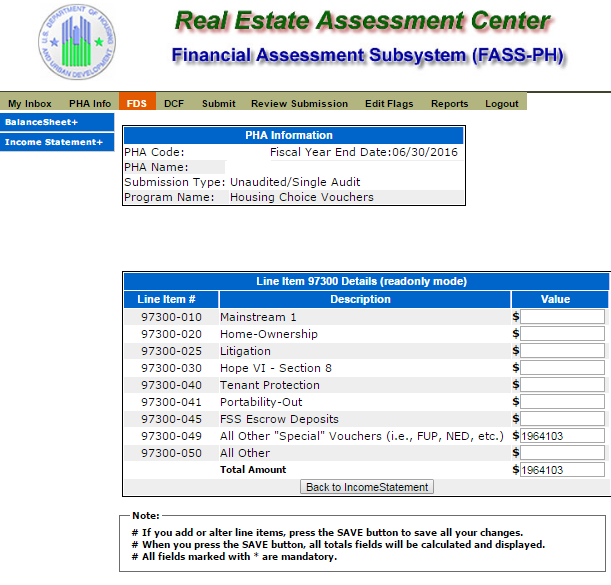Open the PHA Info menu

[90, 103]
